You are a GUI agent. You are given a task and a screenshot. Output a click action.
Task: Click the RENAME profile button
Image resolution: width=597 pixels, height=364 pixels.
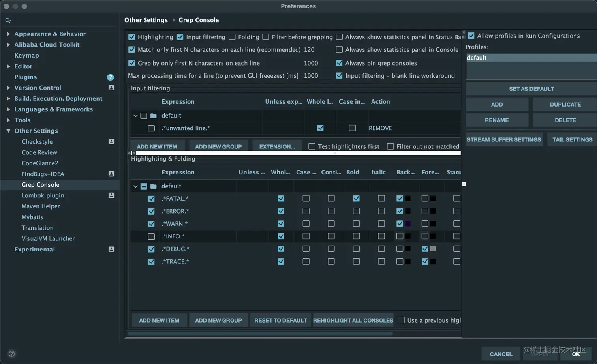(x=497, y=120)
